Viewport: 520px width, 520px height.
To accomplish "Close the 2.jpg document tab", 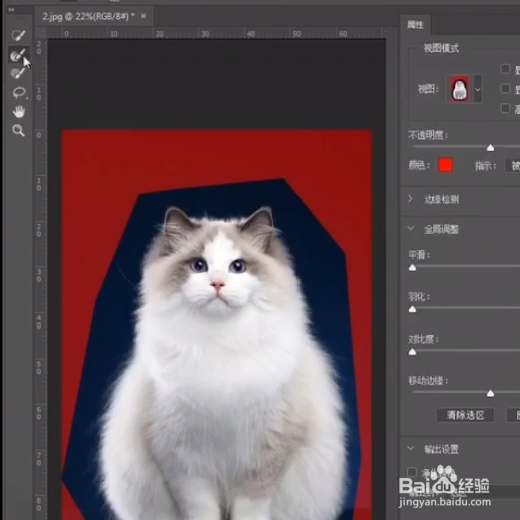I will pos(143,16).
